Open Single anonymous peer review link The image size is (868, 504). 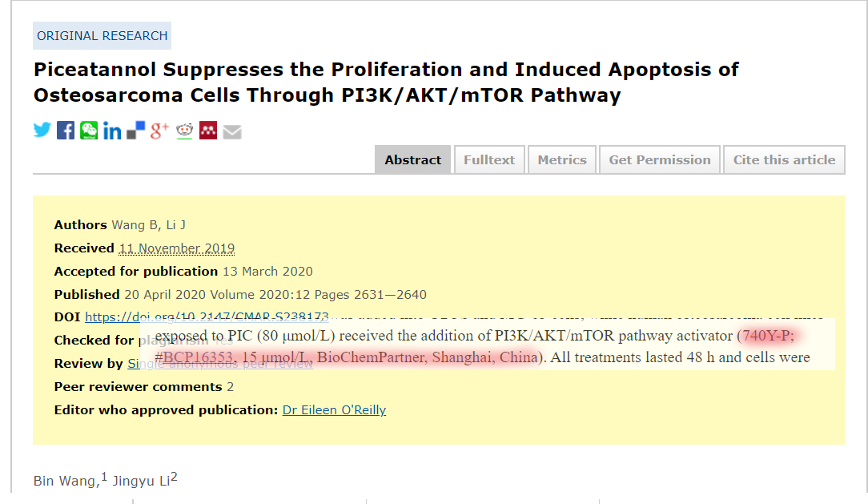220,363
